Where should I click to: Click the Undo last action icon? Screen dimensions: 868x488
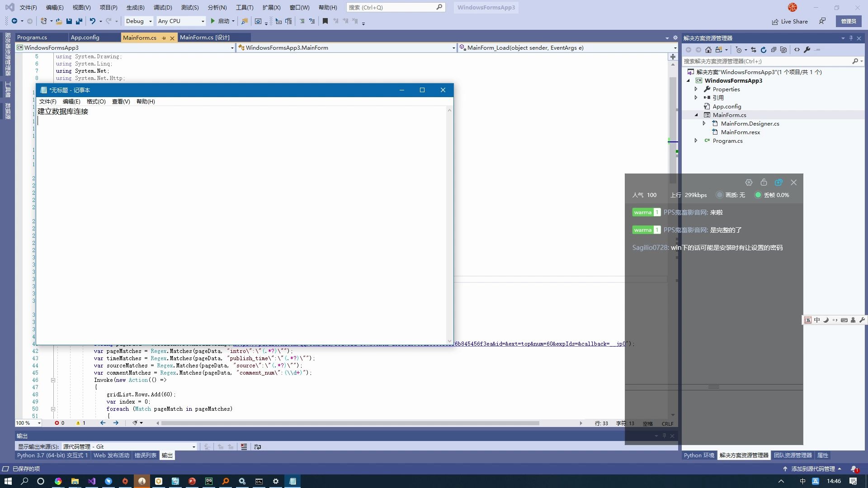(92, 21)
